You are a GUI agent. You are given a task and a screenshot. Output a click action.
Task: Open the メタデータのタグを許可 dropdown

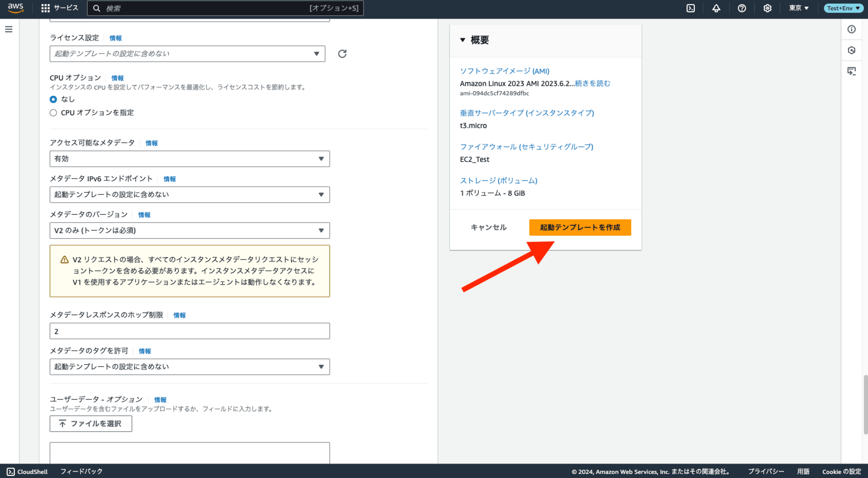click(190, 367)
